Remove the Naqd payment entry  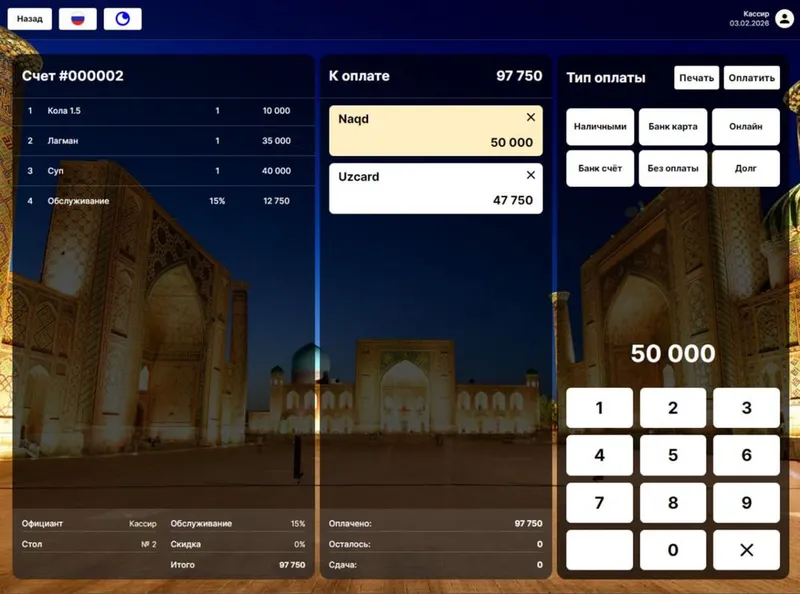click(531, 117)
